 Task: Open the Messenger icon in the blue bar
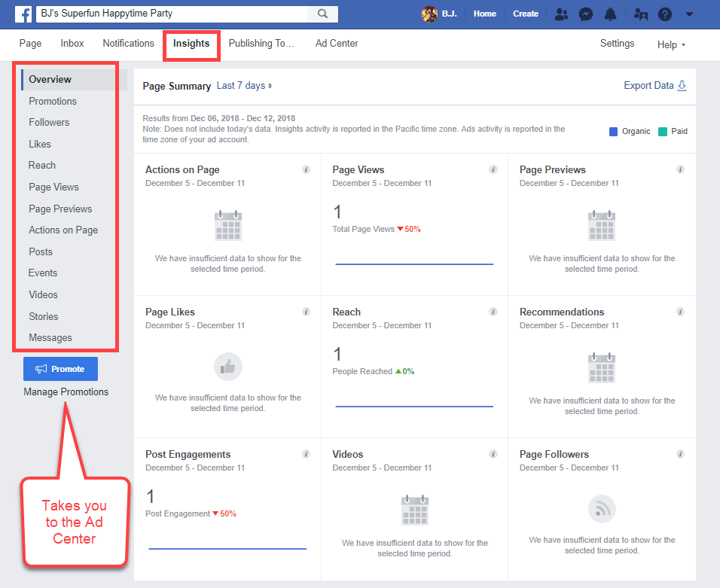tap(586, 14)
